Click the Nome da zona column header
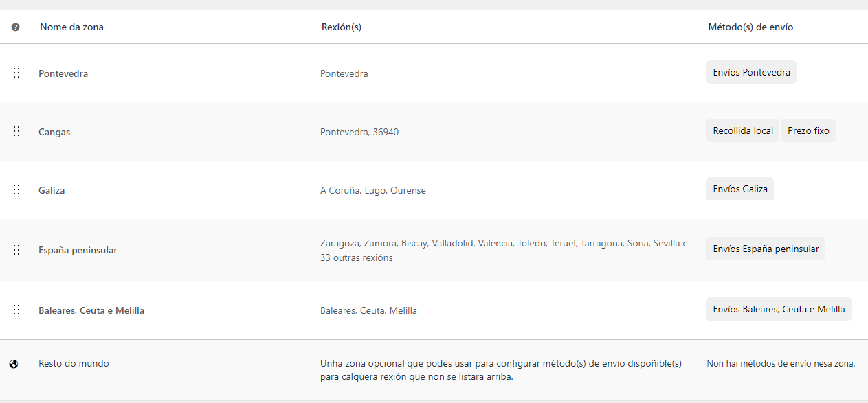The width and height of the screenshot is (868, 403). pyautogui.click(x=71, y=27)
